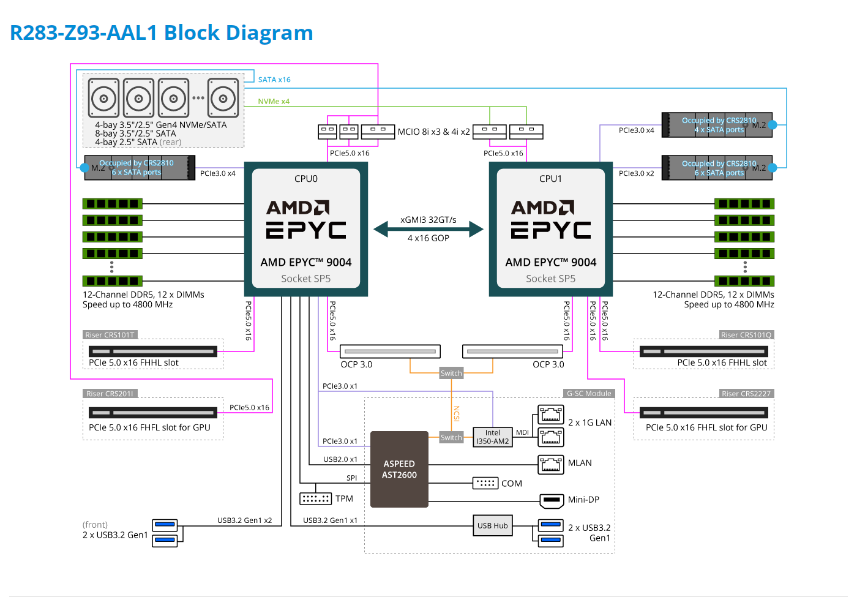Click the MCIO 8i x3 & 4i x2 label
Image resolution: width=857 pixels, height=616 pixels.
434,132
